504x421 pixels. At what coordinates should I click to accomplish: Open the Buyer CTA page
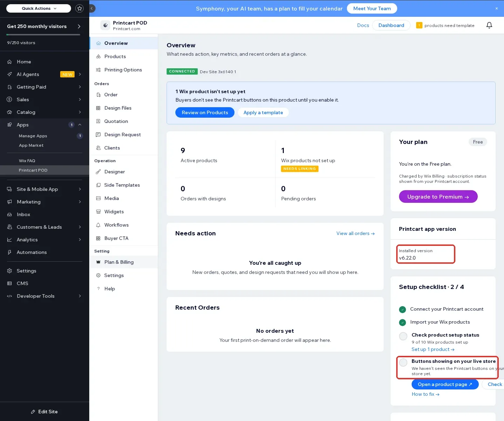tap(124, 238)
